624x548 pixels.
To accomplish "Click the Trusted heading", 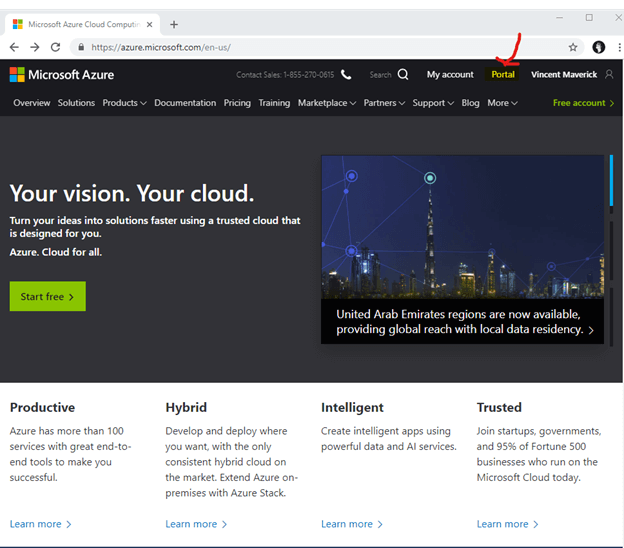I will pos(499,407).
